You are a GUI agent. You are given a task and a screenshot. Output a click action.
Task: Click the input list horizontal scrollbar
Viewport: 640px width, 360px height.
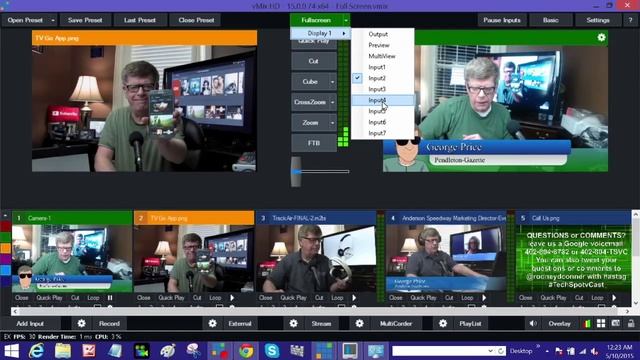point(320,311)
